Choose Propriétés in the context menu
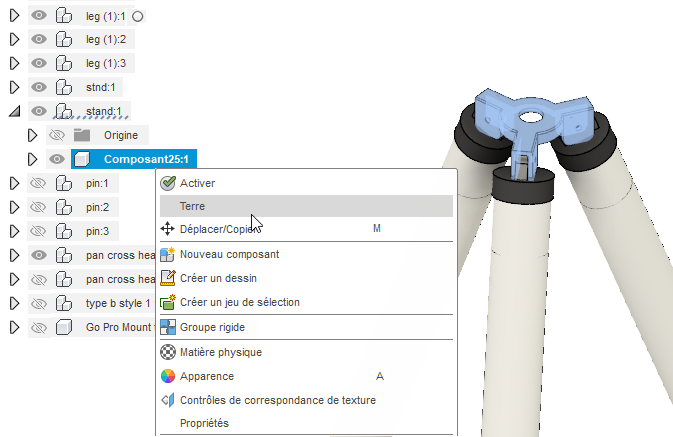Screen dimensions: 673x437 click(306, 423)
